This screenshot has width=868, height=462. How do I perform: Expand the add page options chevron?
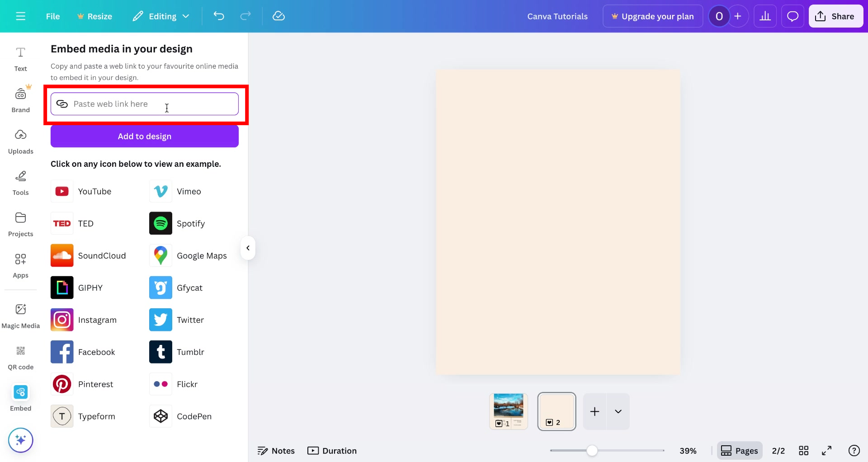pos(618,411)
